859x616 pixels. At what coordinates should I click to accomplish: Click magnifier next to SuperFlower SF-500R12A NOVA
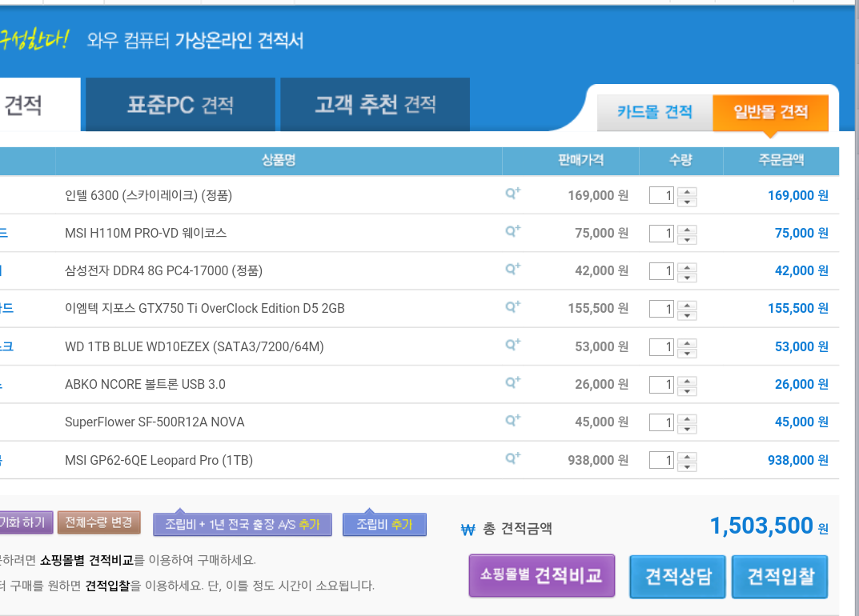click(512, 421)
